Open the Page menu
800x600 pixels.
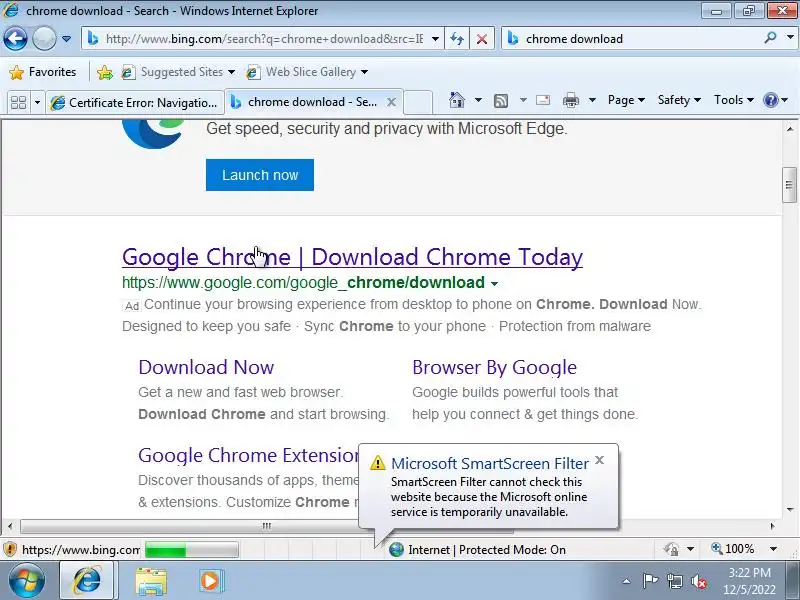(626, 100)
